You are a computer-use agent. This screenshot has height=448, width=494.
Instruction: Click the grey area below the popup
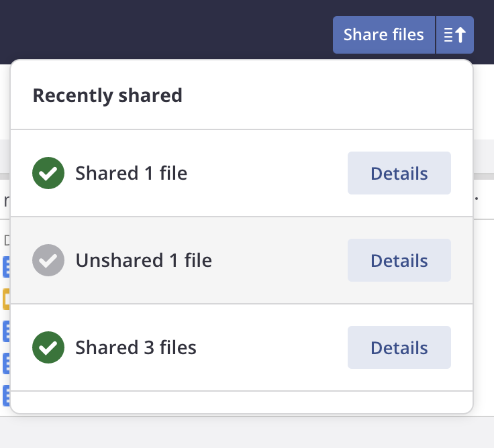[x=247, y=433]
